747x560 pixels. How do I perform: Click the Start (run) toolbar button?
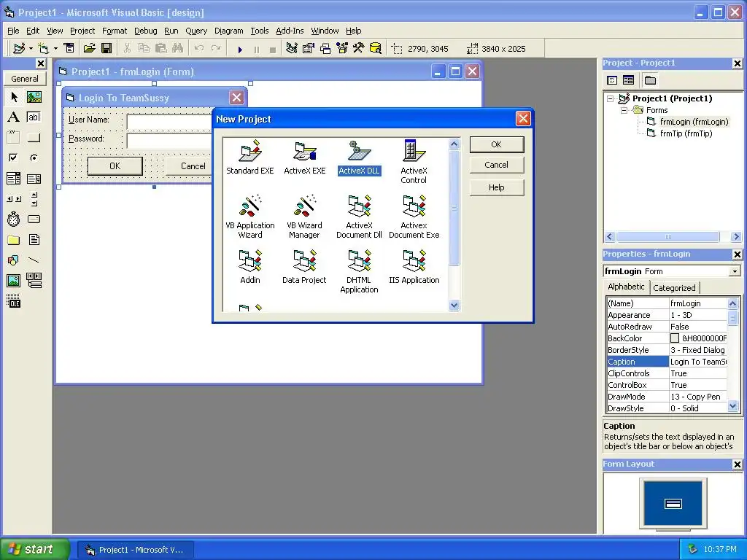tap(240, 49)
